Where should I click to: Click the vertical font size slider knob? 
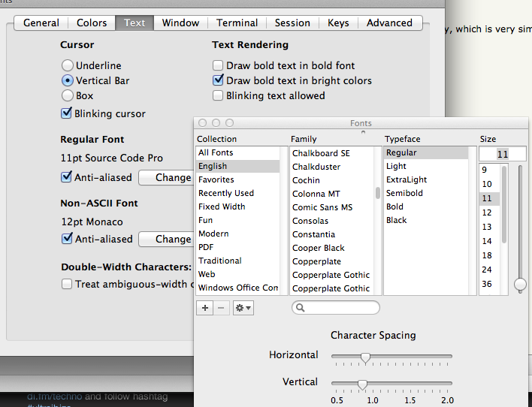click(x=520, y=284)
